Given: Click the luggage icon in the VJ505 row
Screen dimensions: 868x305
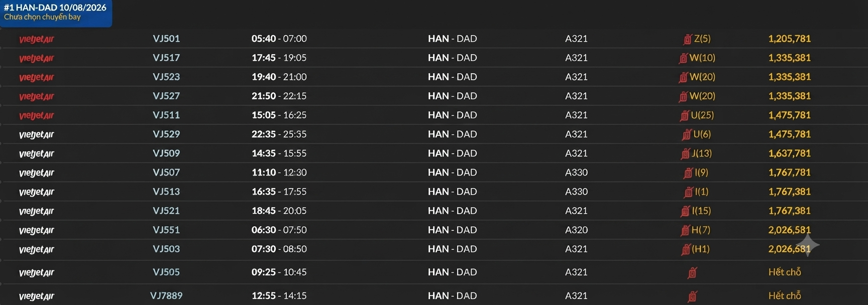Looking at the screenshot, I should (692, 272).
